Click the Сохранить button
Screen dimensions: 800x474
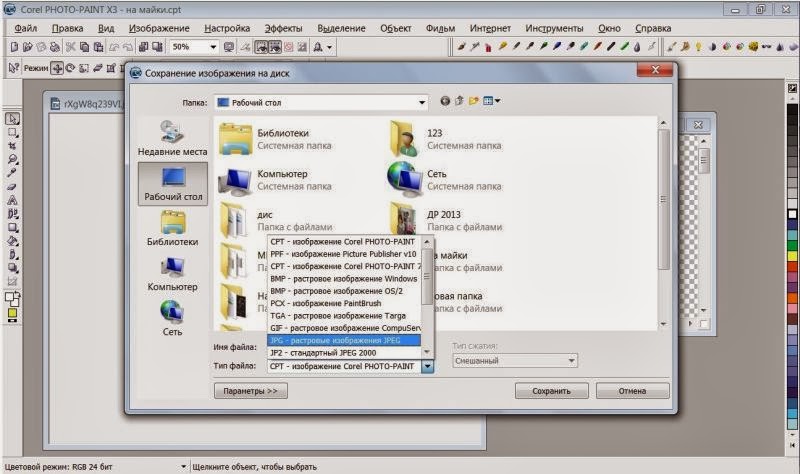point(551,391)
